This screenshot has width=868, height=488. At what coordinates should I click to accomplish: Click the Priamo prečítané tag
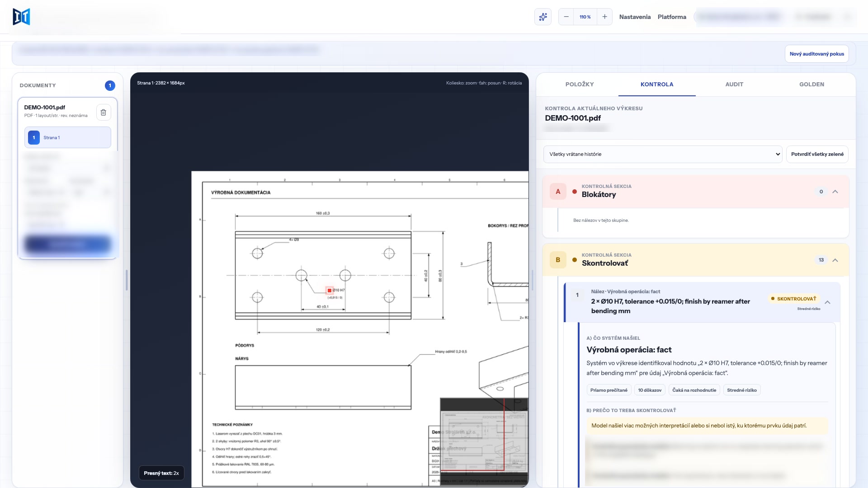point(609,390)
